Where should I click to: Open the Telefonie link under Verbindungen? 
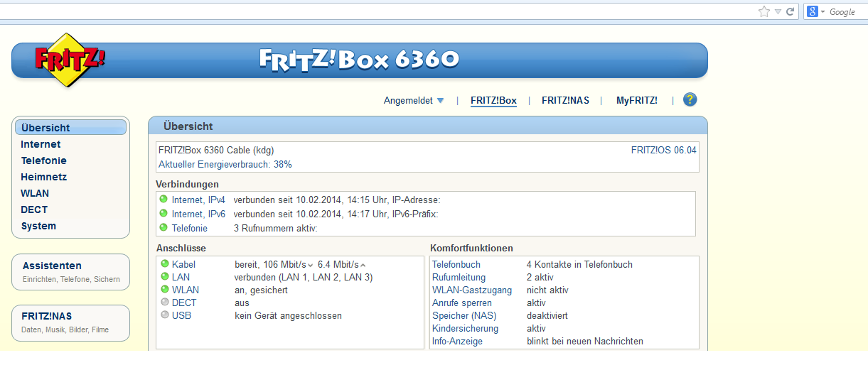pos(190,228)
